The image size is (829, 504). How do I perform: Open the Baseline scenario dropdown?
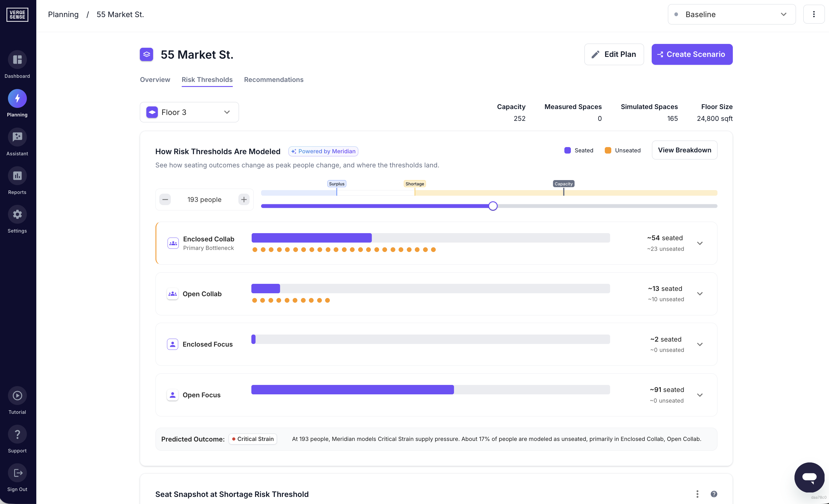[x=731, y=14]
